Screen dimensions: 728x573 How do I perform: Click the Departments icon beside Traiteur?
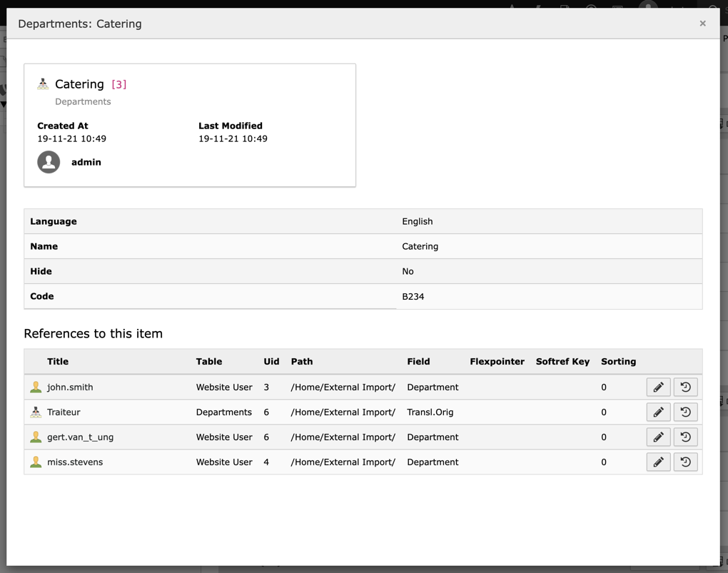tap(36, 412)
